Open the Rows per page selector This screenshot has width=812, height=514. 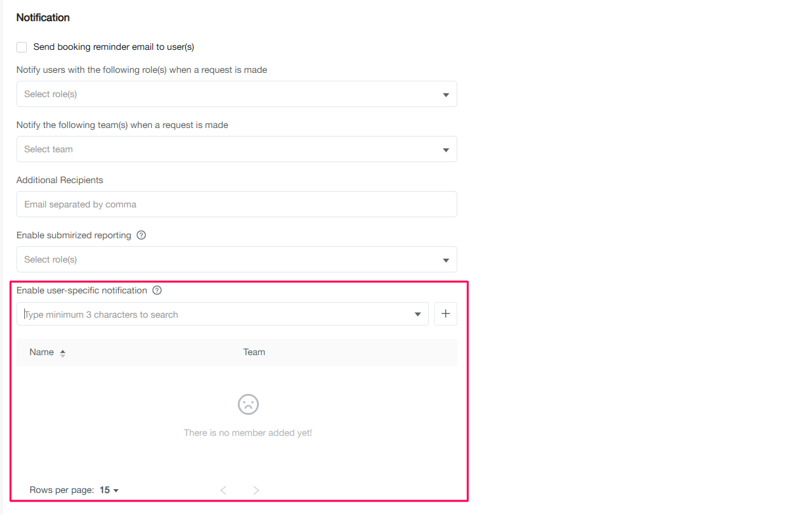point(109,490)
